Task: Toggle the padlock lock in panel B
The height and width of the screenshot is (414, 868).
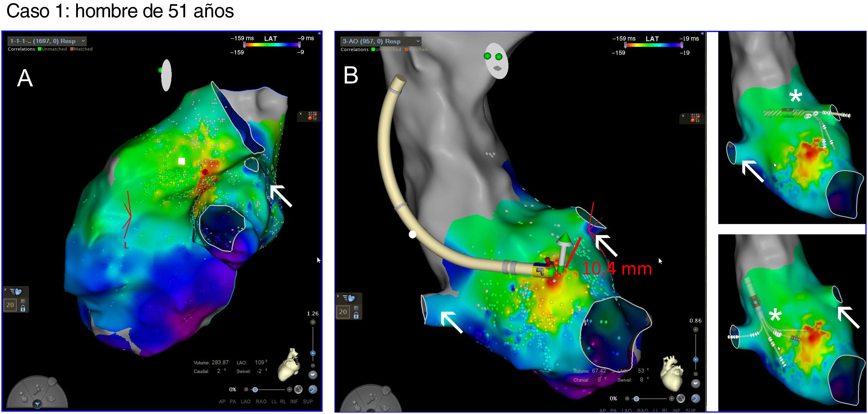Action: click(x=356, y=315)
